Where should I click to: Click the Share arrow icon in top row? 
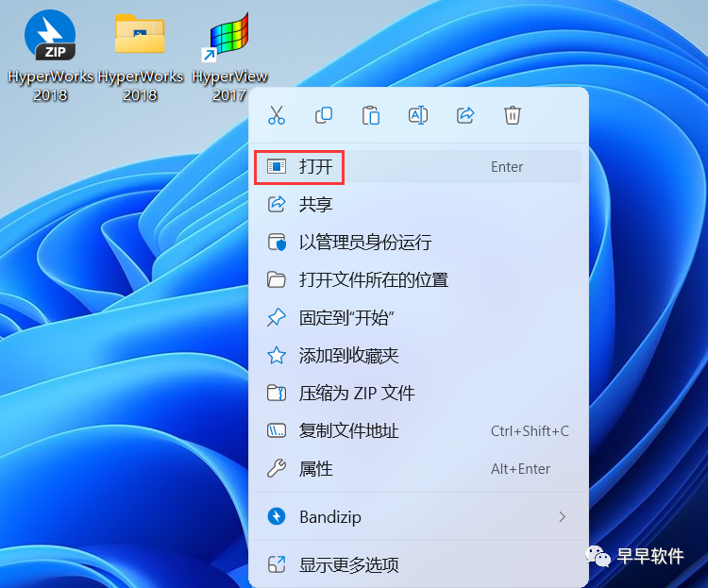[x=465, y=115]
